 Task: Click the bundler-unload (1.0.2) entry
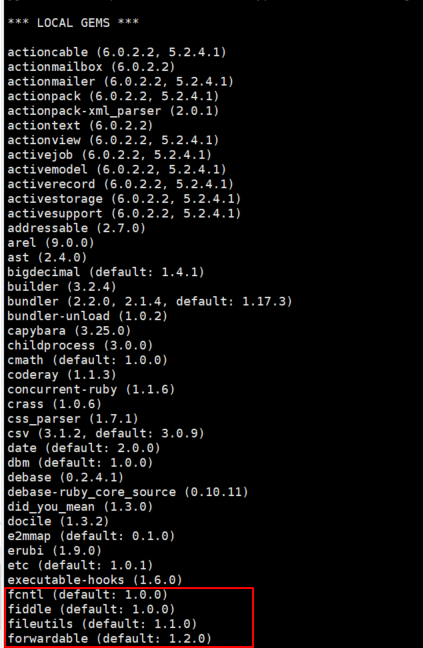[88, 316]
